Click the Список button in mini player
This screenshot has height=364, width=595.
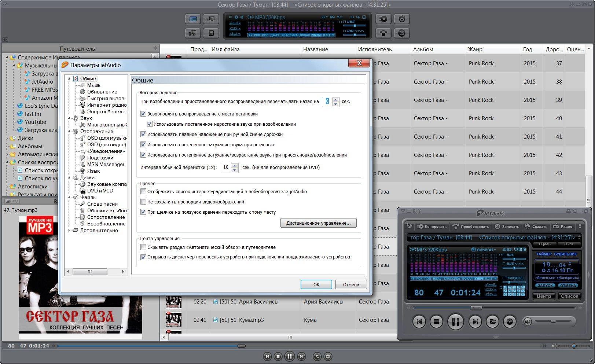pos(570,296)
